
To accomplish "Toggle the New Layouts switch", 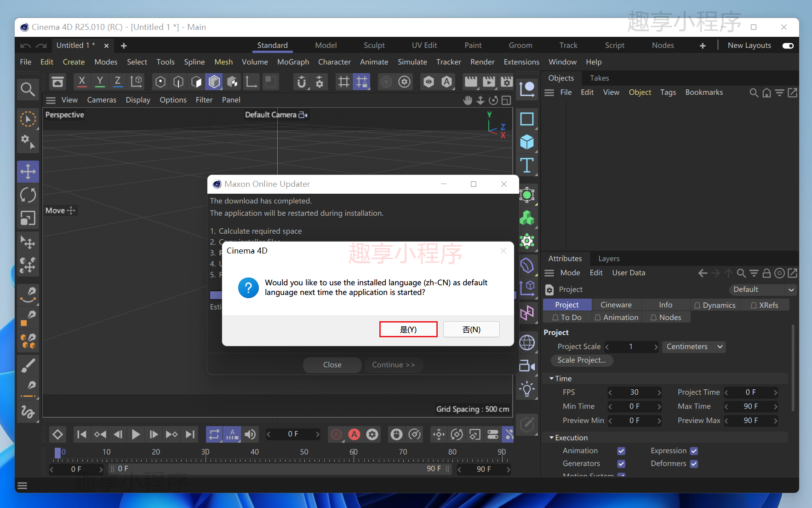I will pos(788,46).
